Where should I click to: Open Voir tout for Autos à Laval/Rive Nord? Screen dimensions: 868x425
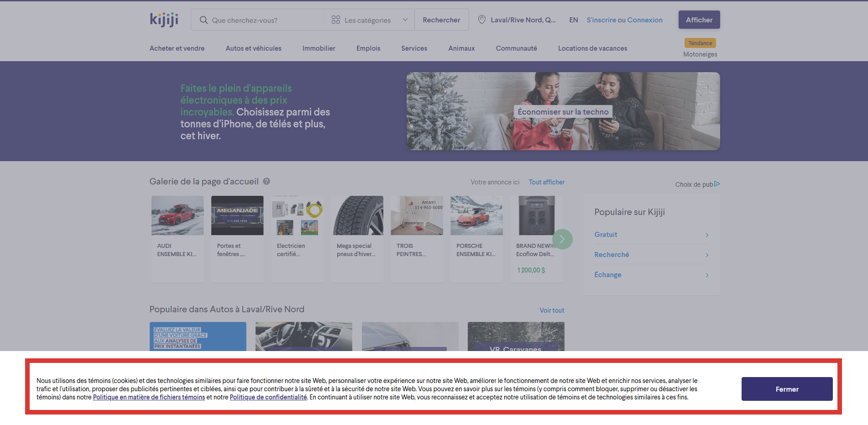point(551,310)
